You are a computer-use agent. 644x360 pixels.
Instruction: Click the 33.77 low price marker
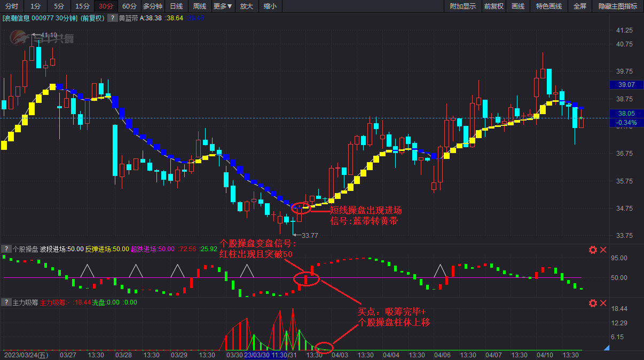coord(310,235)
